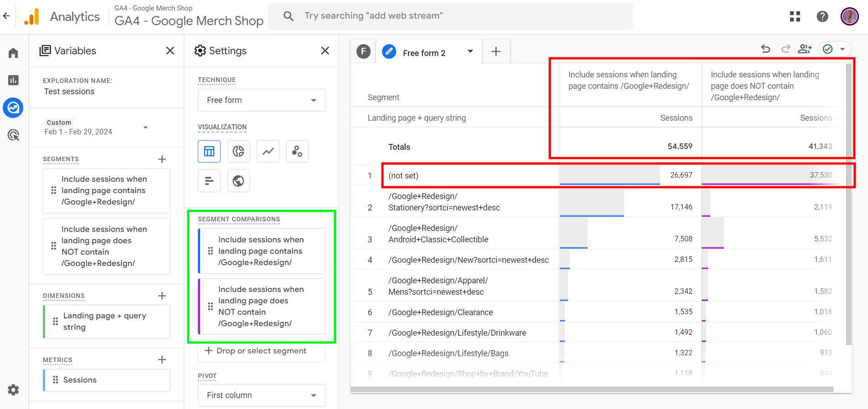
Task: Select the donut chart visualization icon
Action: 238,151
